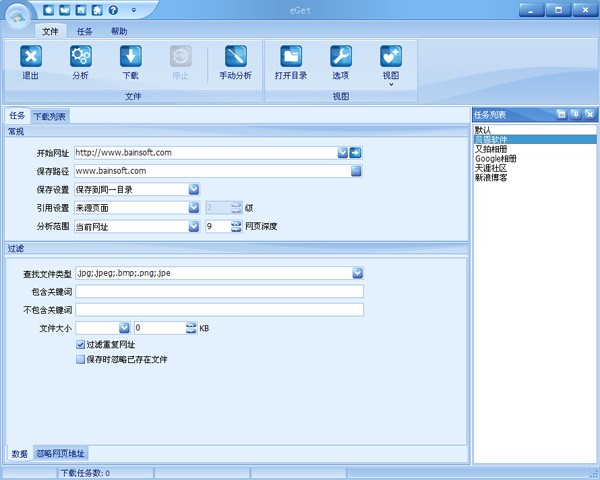Start analysis with the 分析 gears icon

81,56
